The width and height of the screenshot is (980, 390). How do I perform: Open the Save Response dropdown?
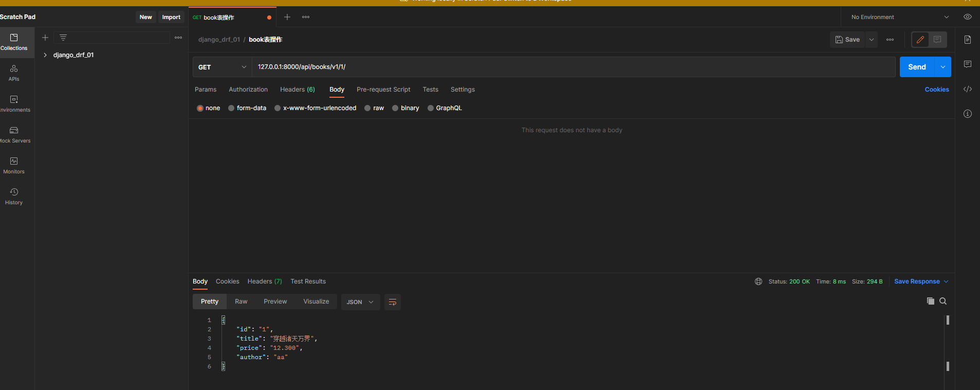[921, 281]
